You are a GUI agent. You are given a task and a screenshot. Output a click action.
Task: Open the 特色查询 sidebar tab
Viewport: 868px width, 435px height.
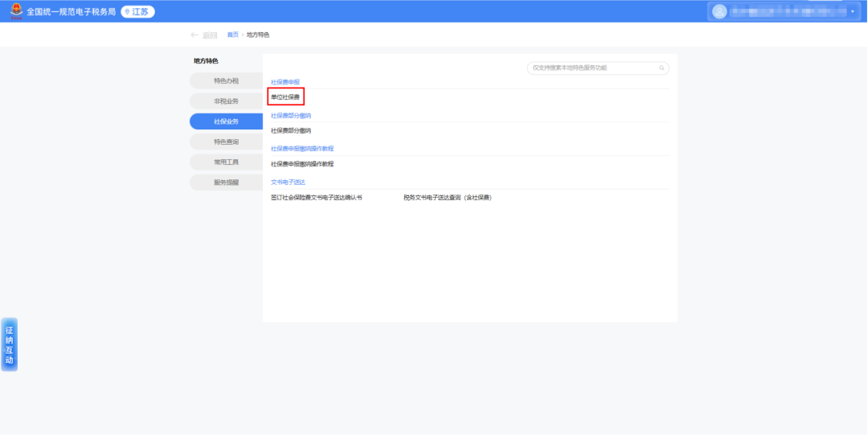coord(226,142)
